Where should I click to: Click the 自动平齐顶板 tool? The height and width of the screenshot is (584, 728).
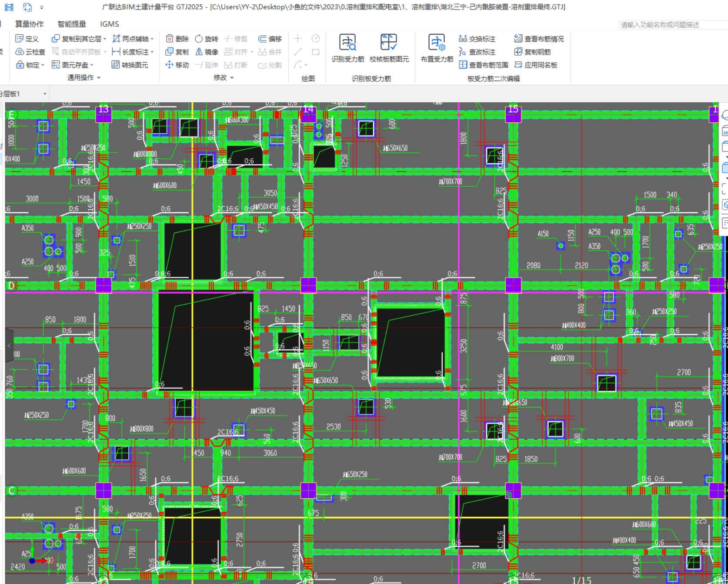(x=79, y=52)
